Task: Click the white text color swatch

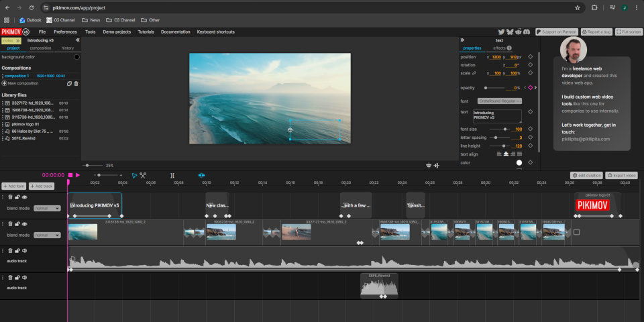Action: point(519,162)
